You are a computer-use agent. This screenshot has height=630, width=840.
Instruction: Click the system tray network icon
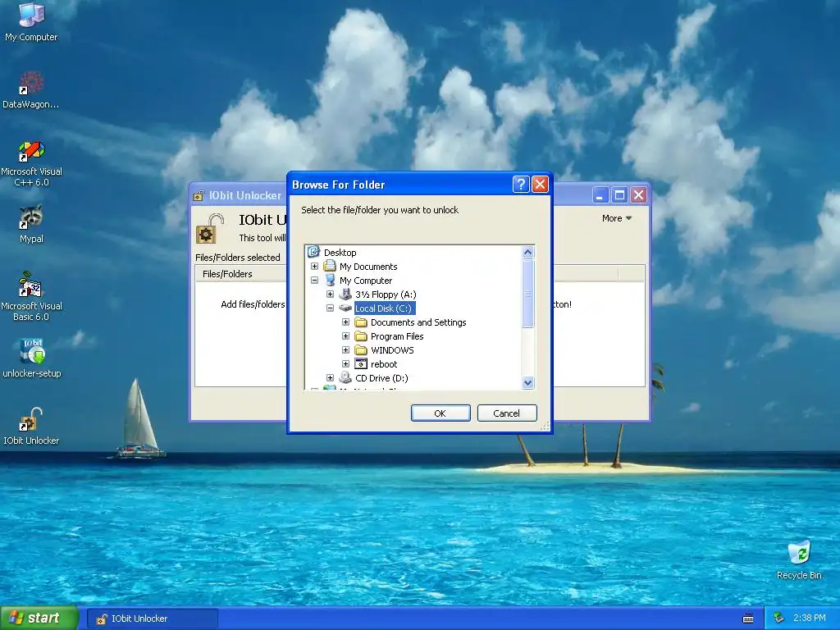[x=778, y=619]
